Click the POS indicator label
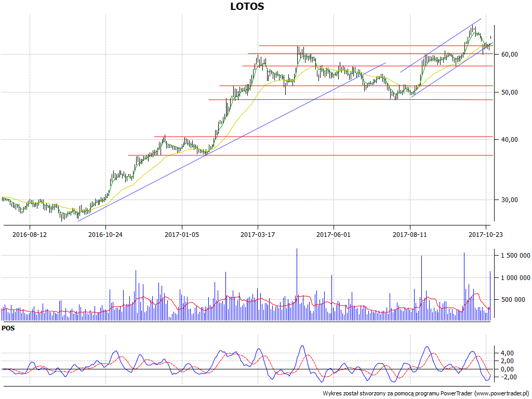This screenshot has height=399, width=532. (x=8, y=328)
